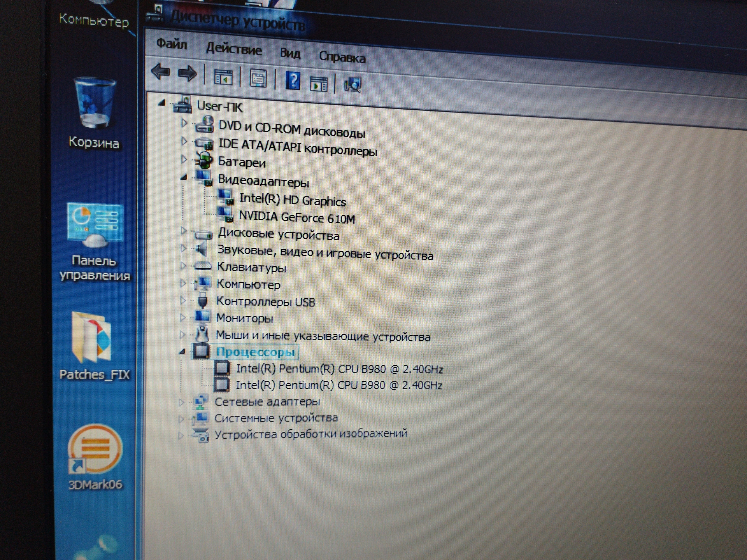Expand the Клавиатуры node
Screen dimensions: 747x560
pyautogui.click(x=182, y=266)
